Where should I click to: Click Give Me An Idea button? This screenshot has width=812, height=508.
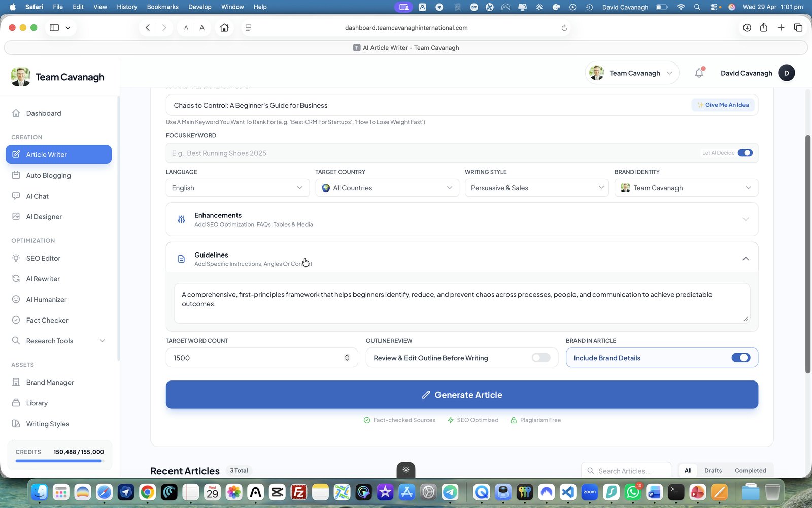coord(723,105)
